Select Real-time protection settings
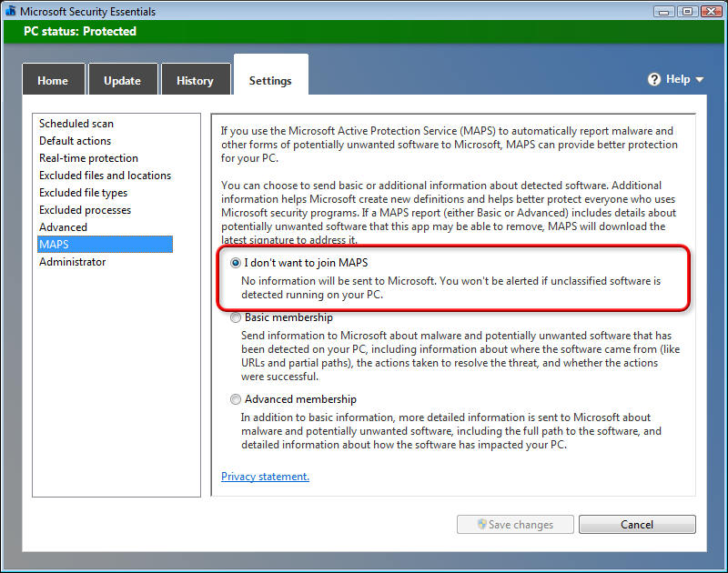 click(x=88, y=158)
